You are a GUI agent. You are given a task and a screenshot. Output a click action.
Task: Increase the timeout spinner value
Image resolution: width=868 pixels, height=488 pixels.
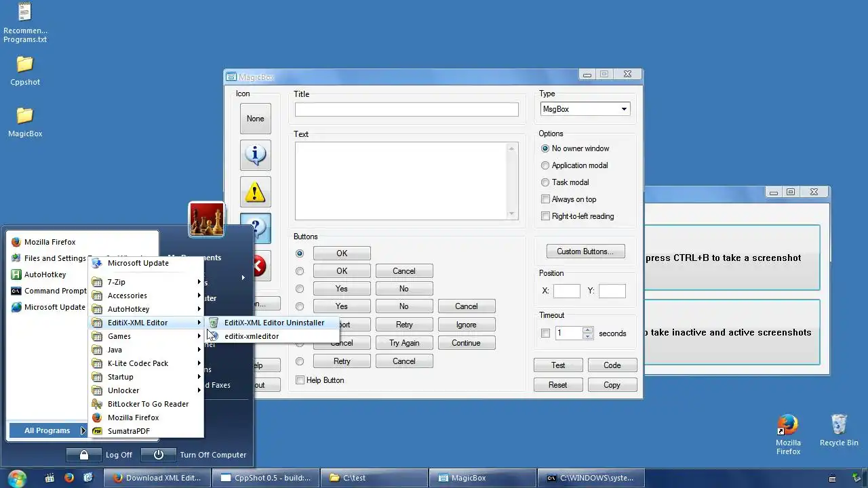tap(588, 330)
